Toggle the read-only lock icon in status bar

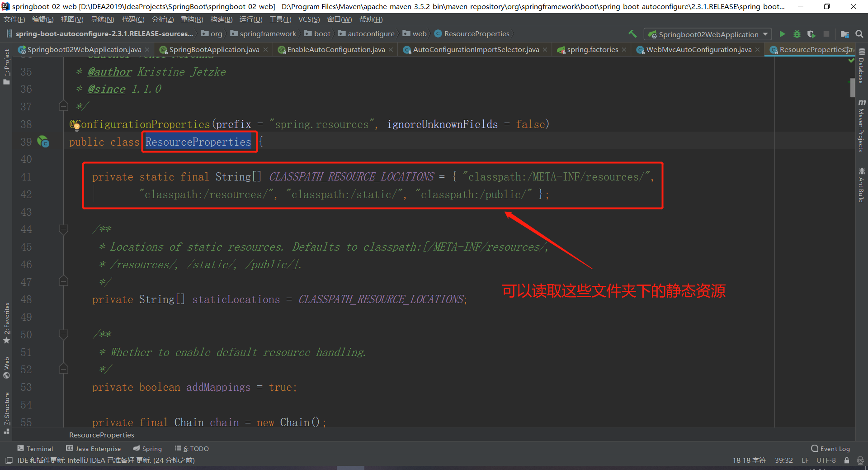847,461
